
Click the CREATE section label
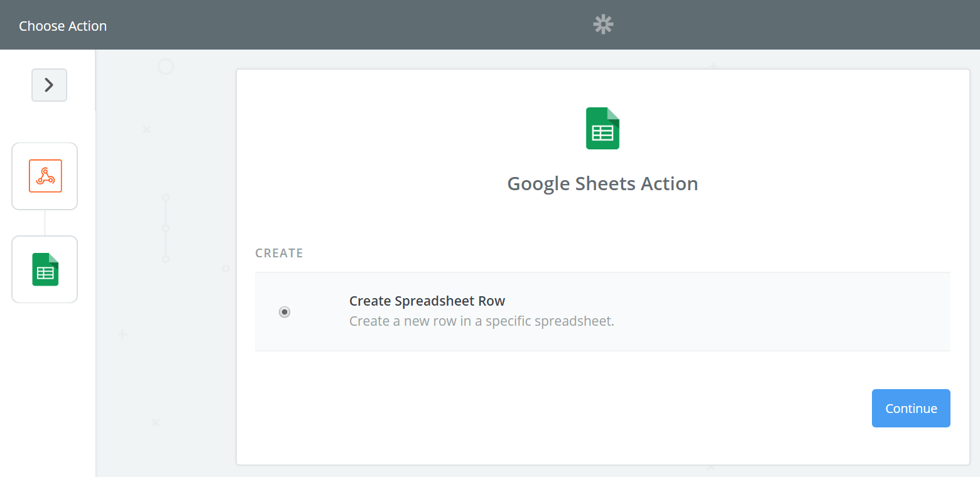(279, 253)
